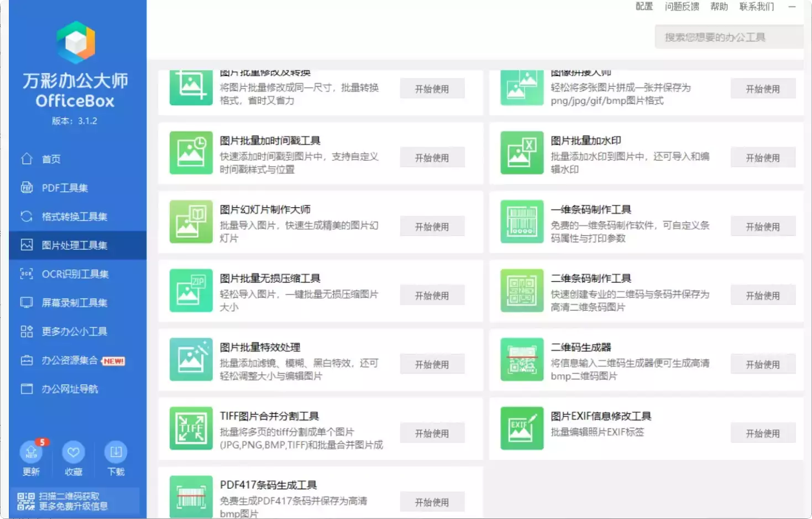Click the 联系我们 link
This screenshot has width=812, height=519.
point(755,7)
